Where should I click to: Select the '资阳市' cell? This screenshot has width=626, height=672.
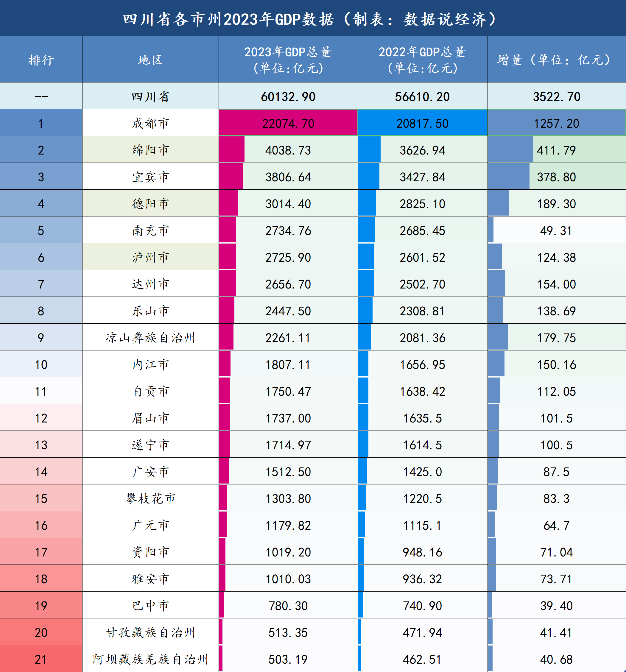[150, 552]
